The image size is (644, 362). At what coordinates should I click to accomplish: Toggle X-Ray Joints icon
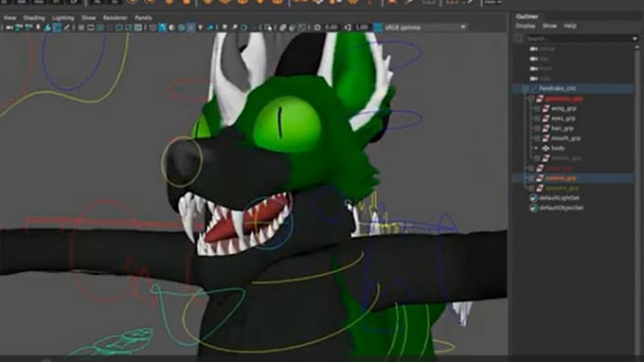point(301,27)
